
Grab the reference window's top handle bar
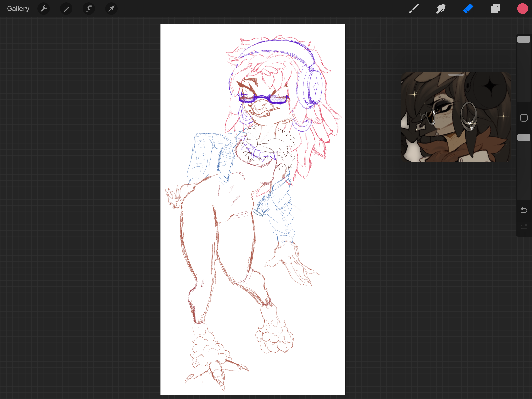(456, 75)
